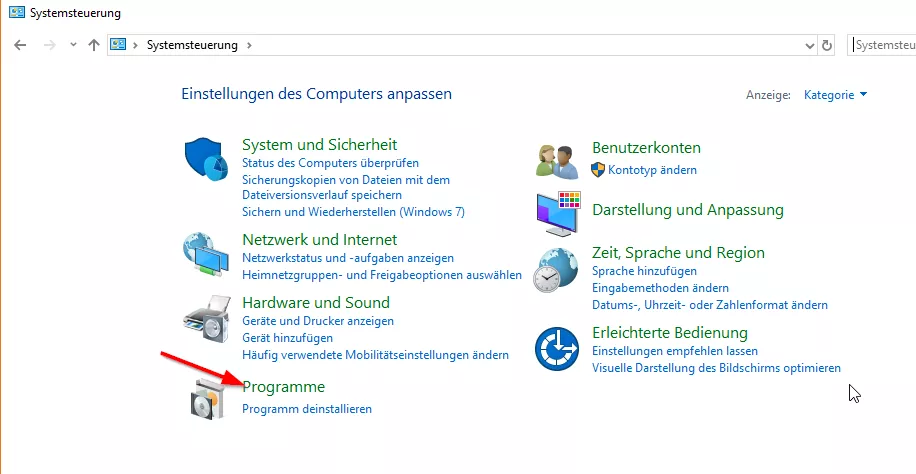The width and height of the screenshot is (916, 474).
Task: Refresh the Systemsteuerung view
Action: [x=827, y=45]
